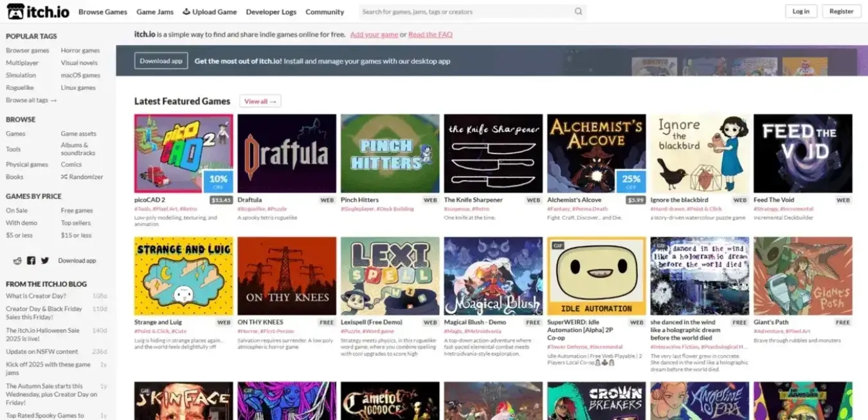
Task: Open the Magical Blush thumbnail
Action: click(x=493, y=276)
